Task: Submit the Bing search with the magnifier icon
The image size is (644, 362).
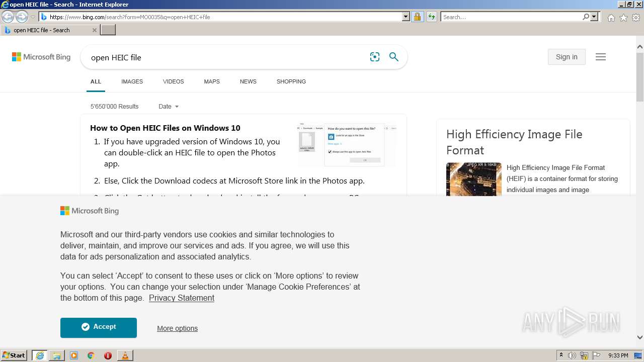Action: [x=394, y=57]
